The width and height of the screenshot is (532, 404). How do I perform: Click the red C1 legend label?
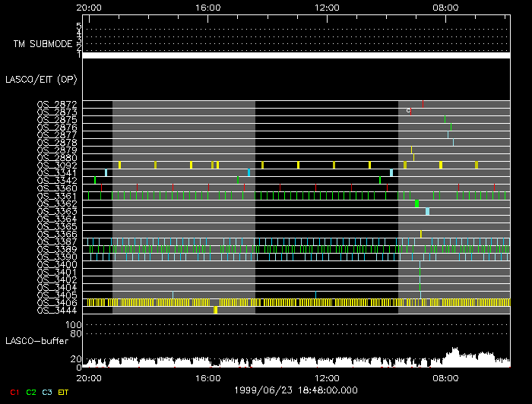[x=13, y=392]
